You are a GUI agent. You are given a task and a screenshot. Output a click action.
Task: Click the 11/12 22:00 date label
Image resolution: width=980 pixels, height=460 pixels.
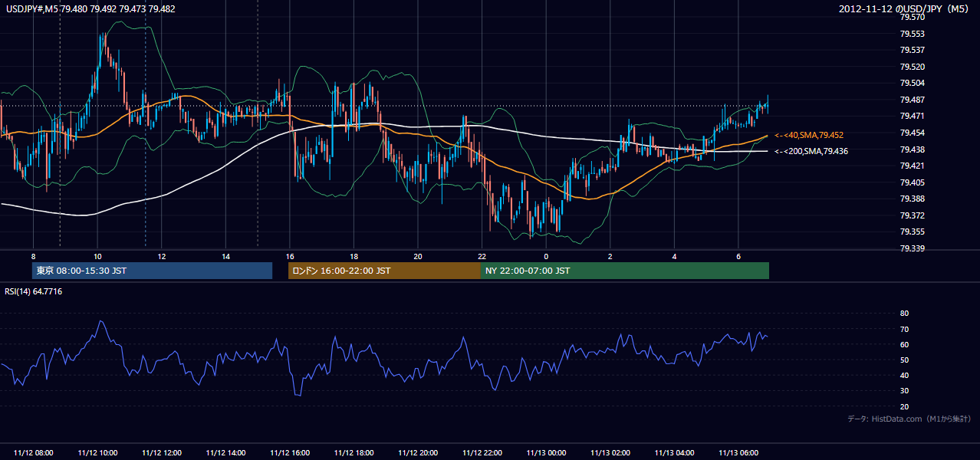click(482, 453)
